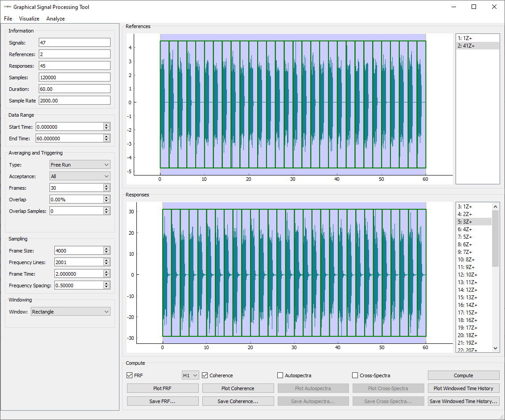Screen dimensions: 505x420
Task: Open the Visualize menu
Action: (29, 19)
